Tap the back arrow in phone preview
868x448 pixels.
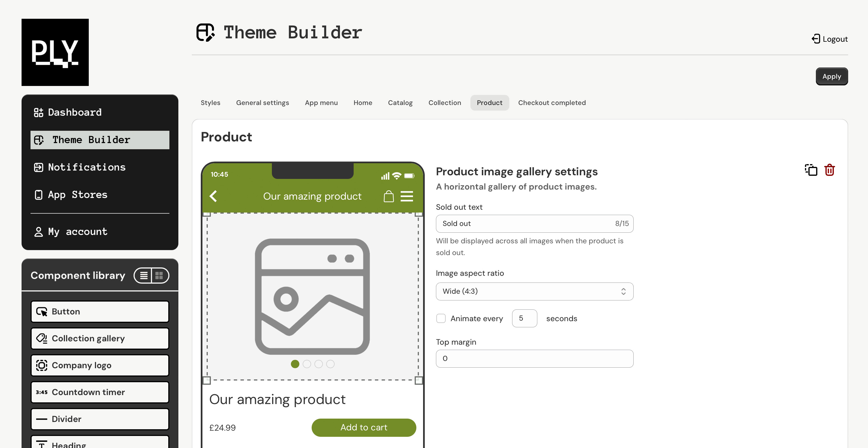[213, 196]
